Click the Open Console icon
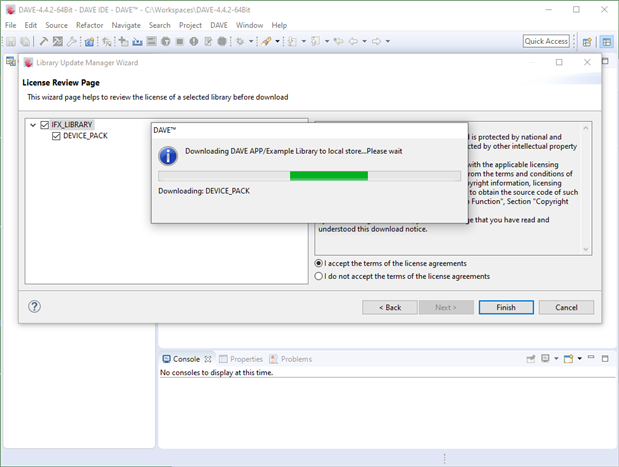 [x=568, y=359]
